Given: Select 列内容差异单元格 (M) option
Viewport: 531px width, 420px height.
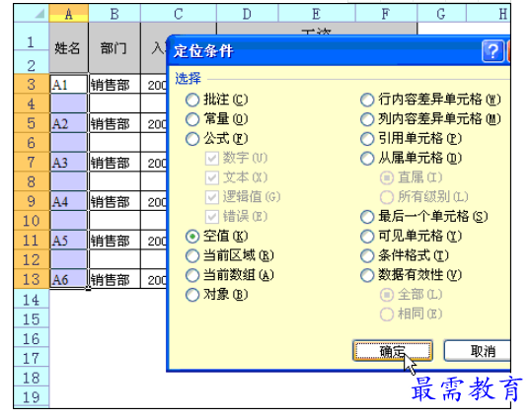Looking at the screenshot, I should pos(367,119).
